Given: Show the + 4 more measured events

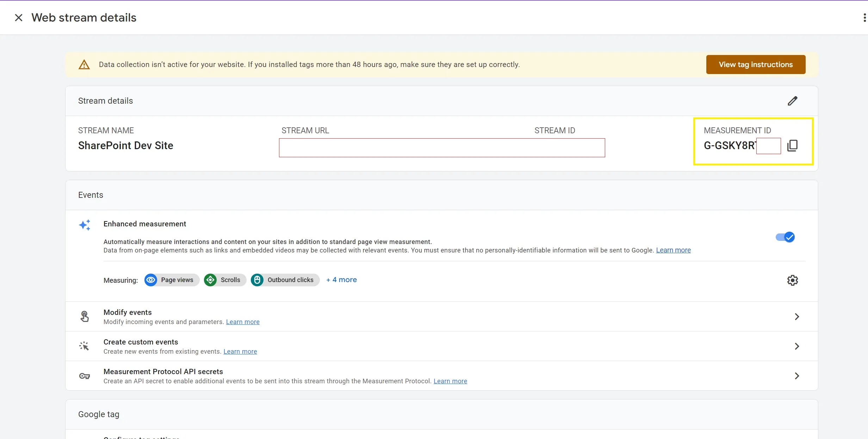Looking at the screenshot, I should point(341,280).
